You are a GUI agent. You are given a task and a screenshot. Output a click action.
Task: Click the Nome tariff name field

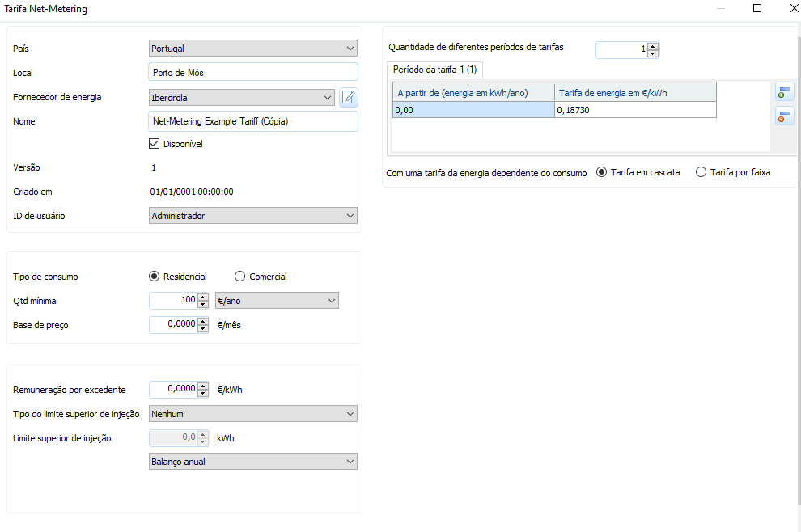(x=253, y=122)
